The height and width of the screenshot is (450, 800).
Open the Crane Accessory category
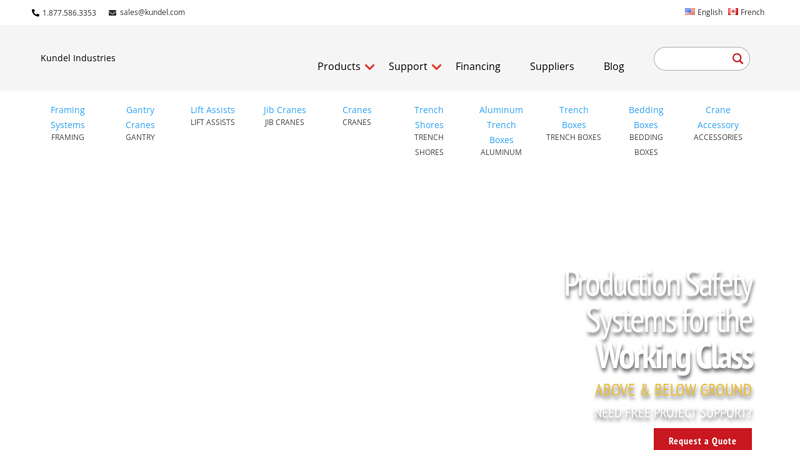[x=718, y=117]
